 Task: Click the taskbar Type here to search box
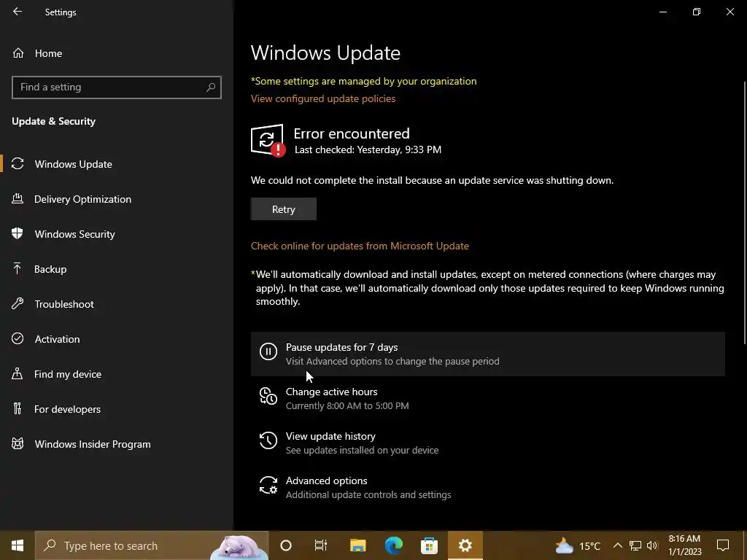click(x=152, y=545)
